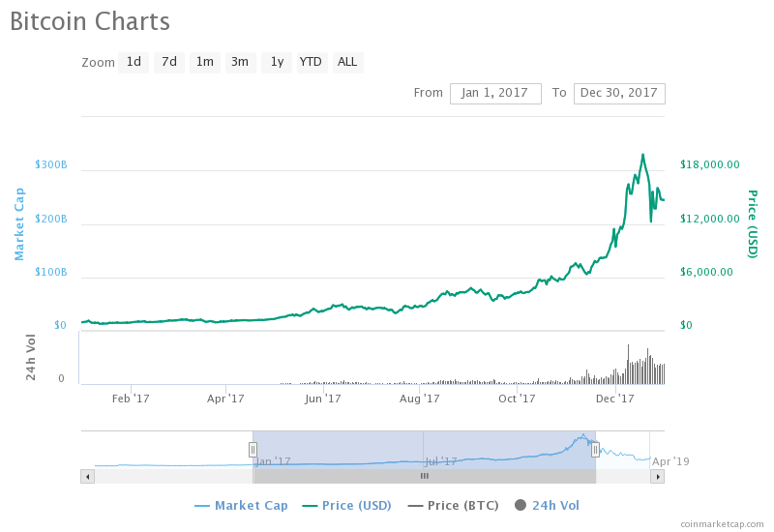
Task: Click the Price (USD) vertical axis title
Action: (753, 224)
